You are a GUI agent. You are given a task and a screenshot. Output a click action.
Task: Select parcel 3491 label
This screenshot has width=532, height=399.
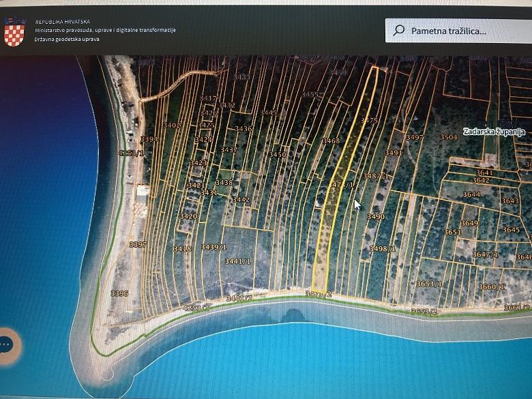click(394, 153)
